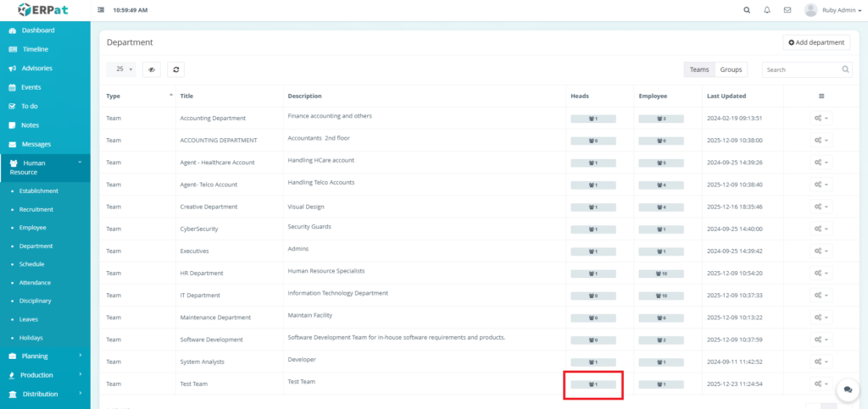Open the chat bubble icon at bottom right
This screenshot has width=868, height=409.
[847, 390]
